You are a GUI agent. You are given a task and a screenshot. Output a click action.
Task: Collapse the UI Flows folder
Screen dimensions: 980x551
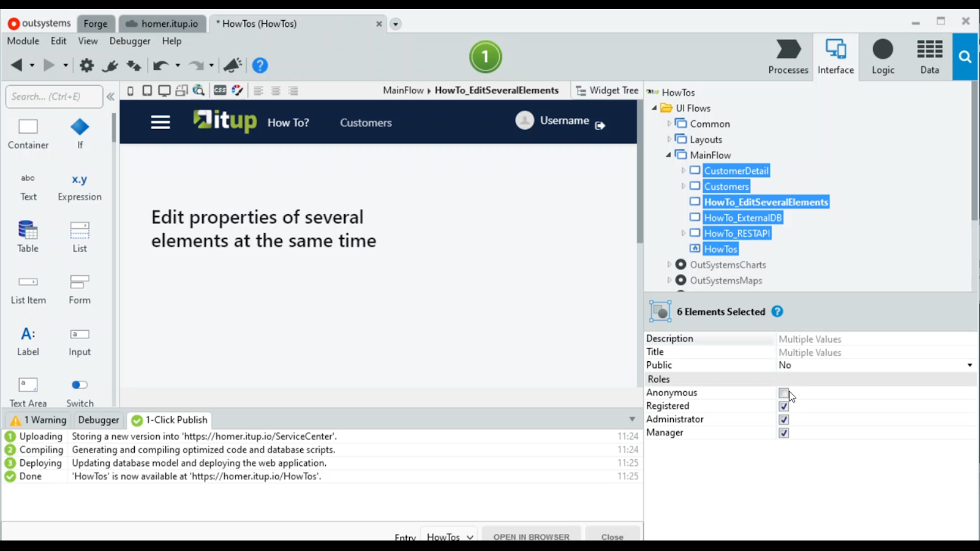click(654, 108)
